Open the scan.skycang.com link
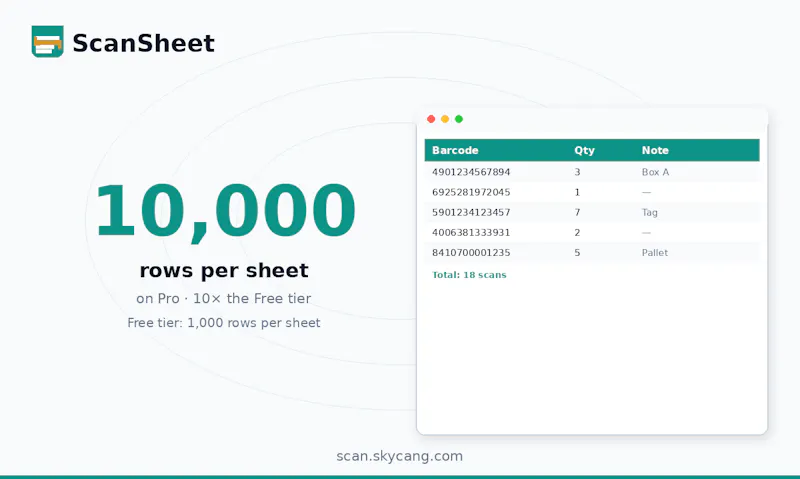 click(399, 456)
